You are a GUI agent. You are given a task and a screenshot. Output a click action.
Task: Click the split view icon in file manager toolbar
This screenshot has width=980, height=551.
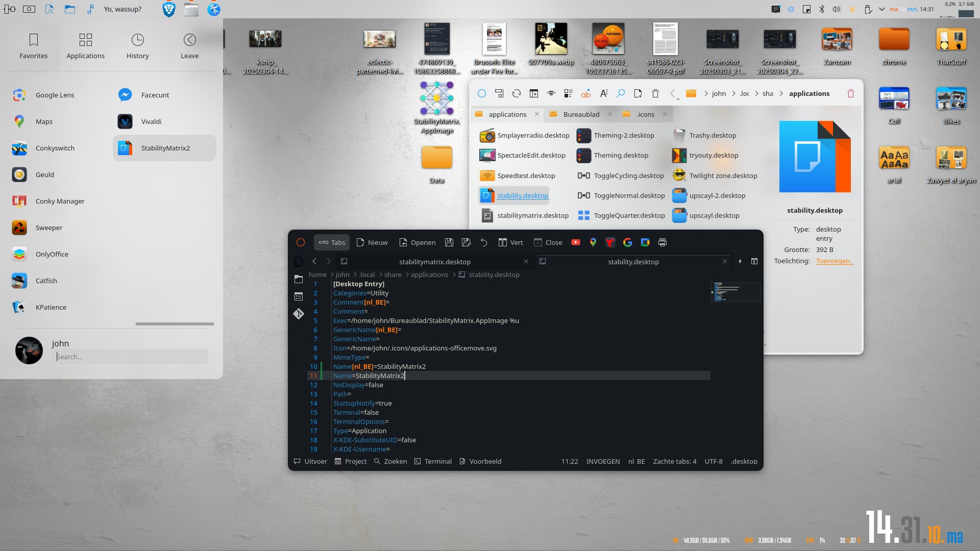pos(533,93)
